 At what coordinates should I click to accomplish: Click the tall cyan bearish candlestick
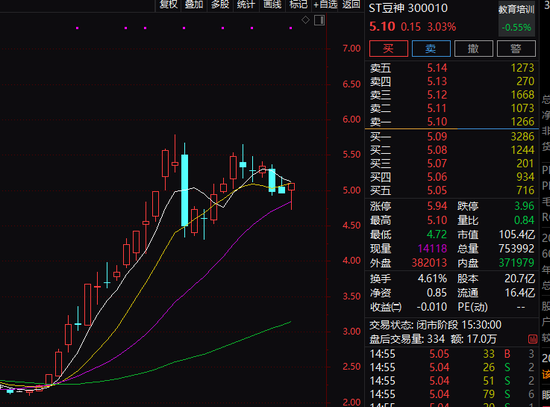(x=185, y=190)
